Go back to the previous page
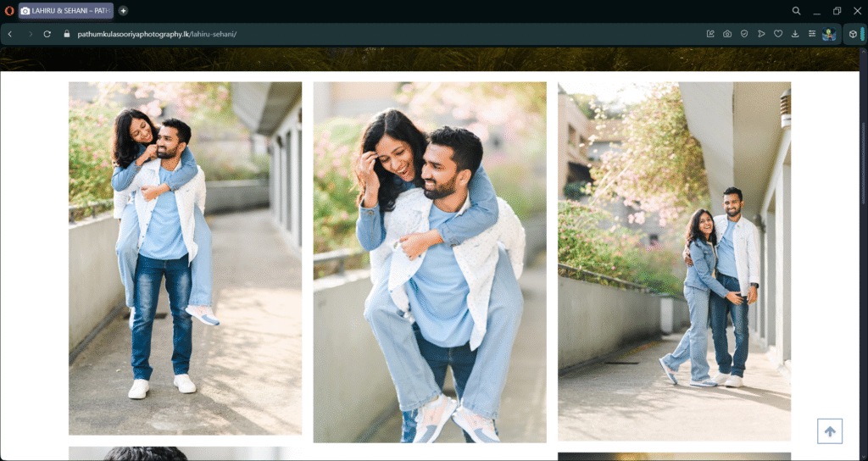Screen dimensions: 868x461 pyautogui.click(x=10, y=34)
